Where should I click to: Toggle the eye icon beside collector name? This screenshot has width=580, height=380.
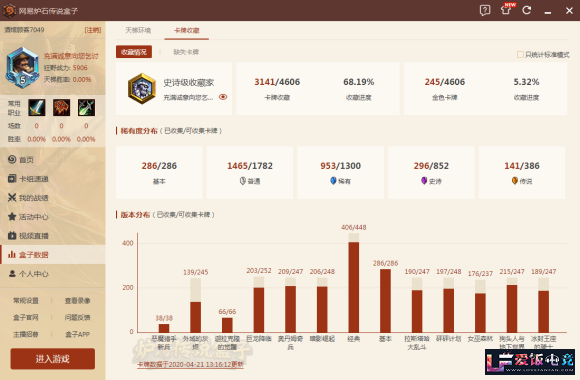coord(223,97)
